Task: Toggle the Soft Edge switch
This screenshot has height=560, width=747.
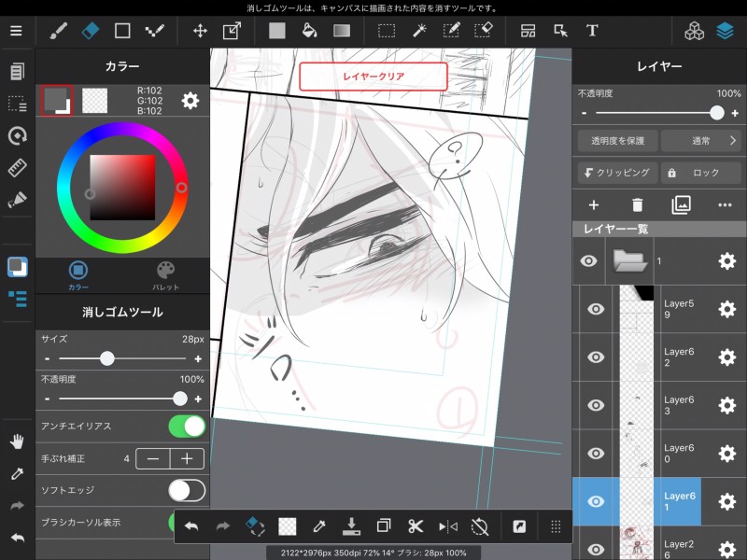Action: tap(187, 491)
